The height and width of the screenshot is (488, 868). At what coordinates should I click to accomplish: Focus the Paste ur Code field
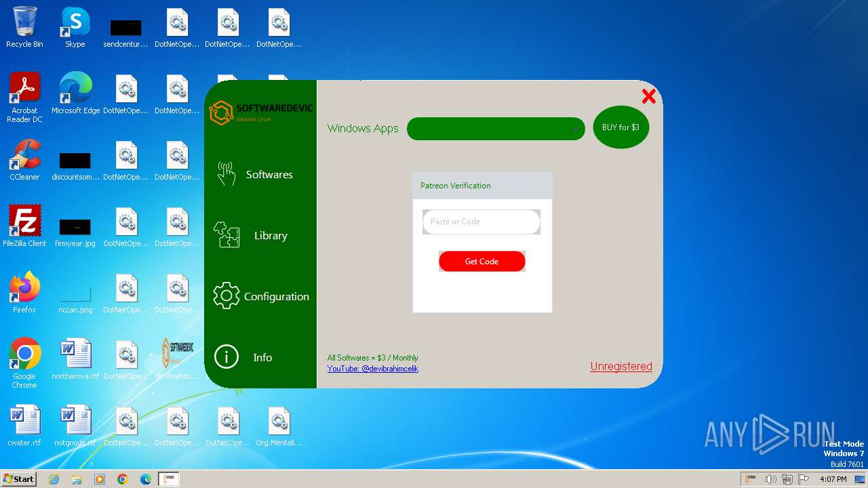click(481, 222)
